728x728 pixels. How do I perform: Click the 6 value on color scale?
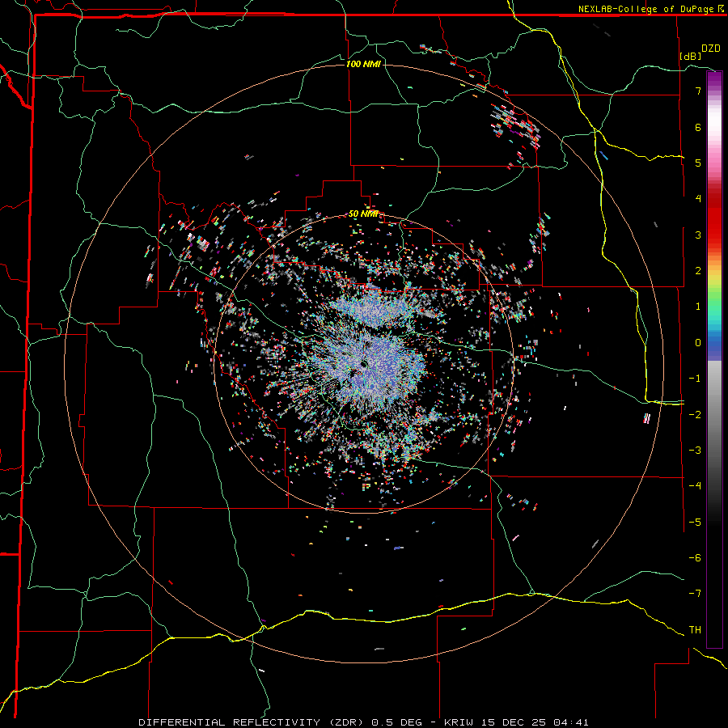coord(698,127)
